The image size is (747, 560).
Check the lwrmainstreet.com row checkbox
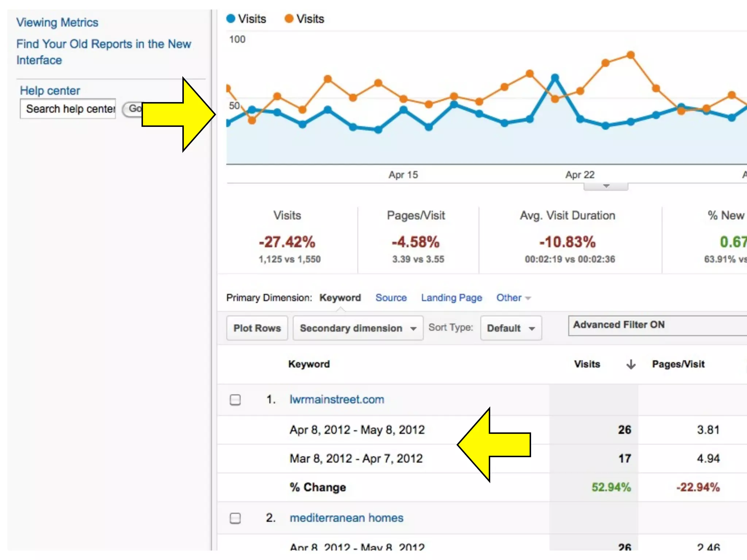(x=235, y=400)
